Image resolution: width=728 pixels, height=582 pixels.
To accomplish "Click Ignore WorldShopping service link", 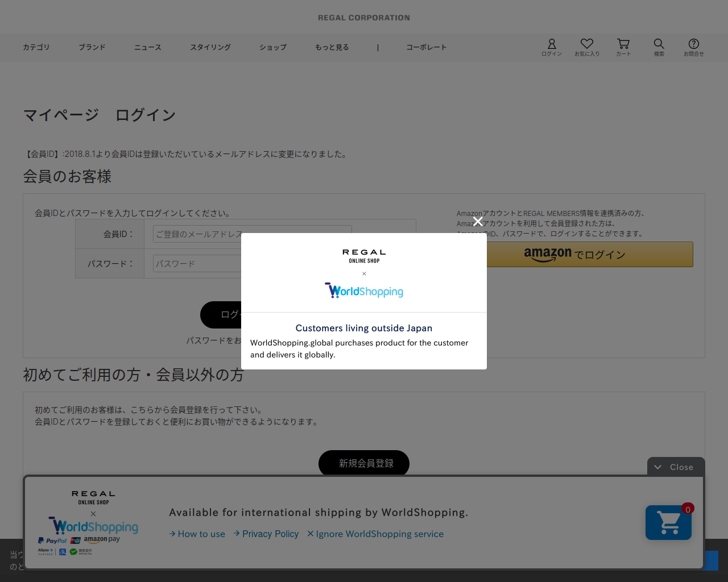I will click(x=375, y=534).
